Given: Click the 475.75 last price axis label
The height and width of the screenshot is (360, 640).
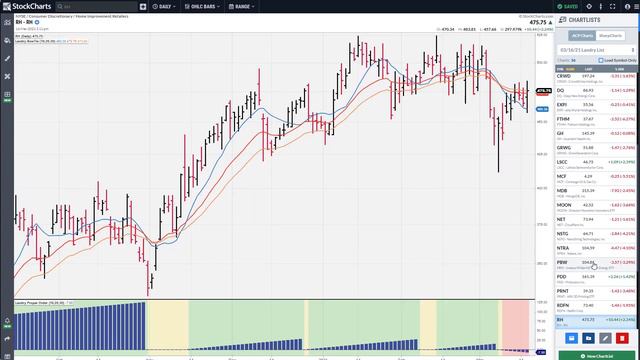Looking at the screenshot, I should point(543,91).
